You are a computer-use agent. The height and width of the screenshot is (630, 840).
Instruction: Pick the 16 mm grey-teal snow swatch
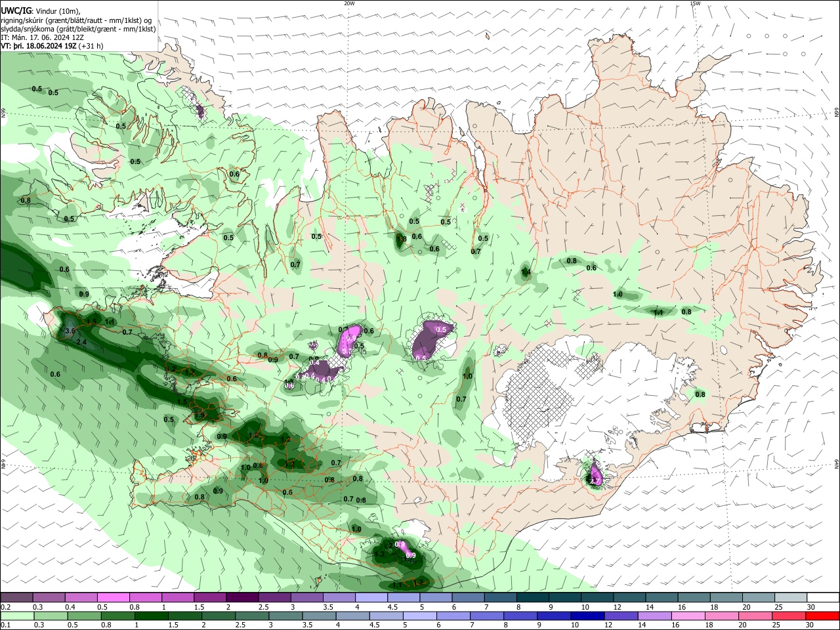point(693,598)
